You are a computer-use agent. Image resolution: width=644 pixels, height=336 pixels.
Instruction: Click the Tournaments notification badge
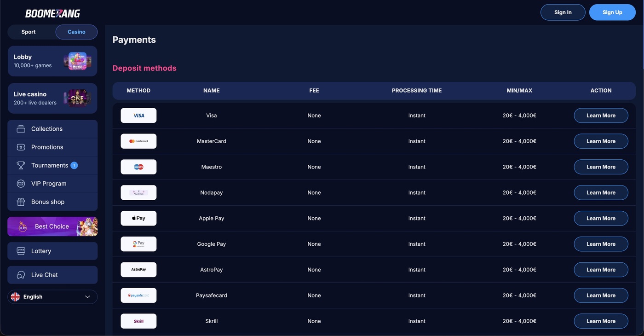coord(74,165)
